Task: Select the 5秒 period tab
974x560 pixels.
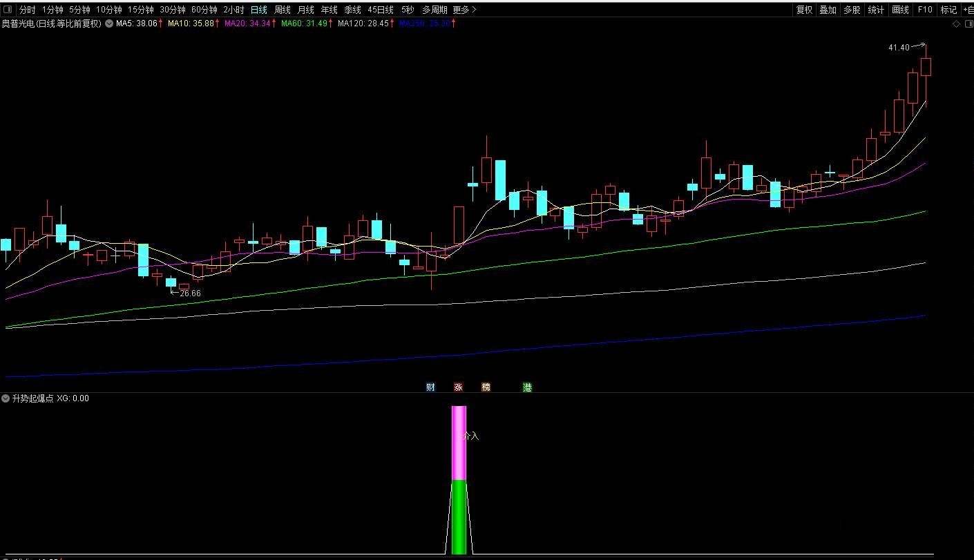Action: click(408, 10)
